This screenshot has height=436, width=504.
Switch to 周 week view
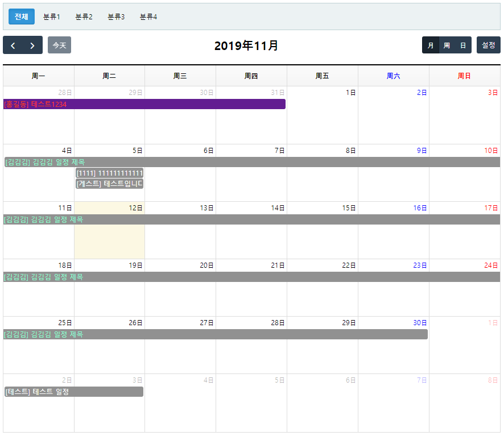click(447, 45)
